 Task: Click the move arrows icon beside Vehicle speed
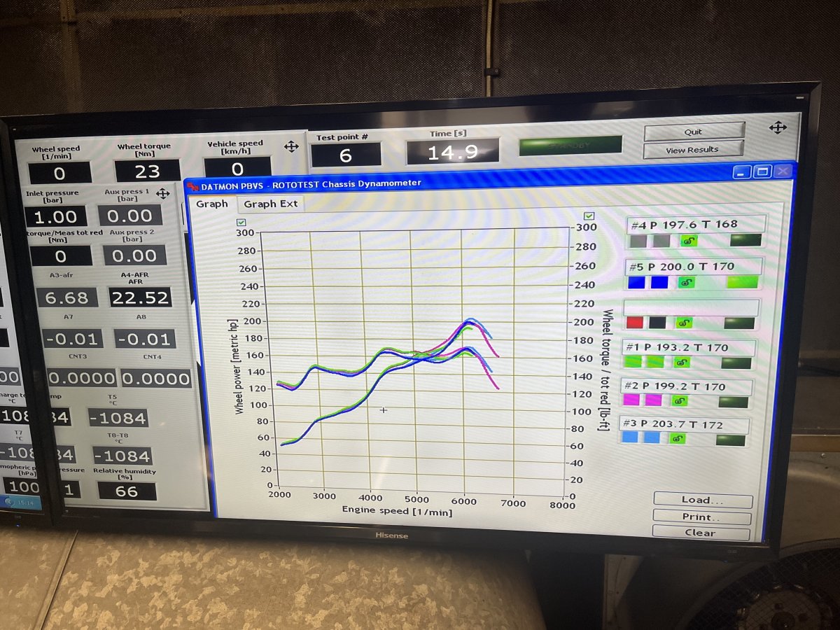[291, 146]
